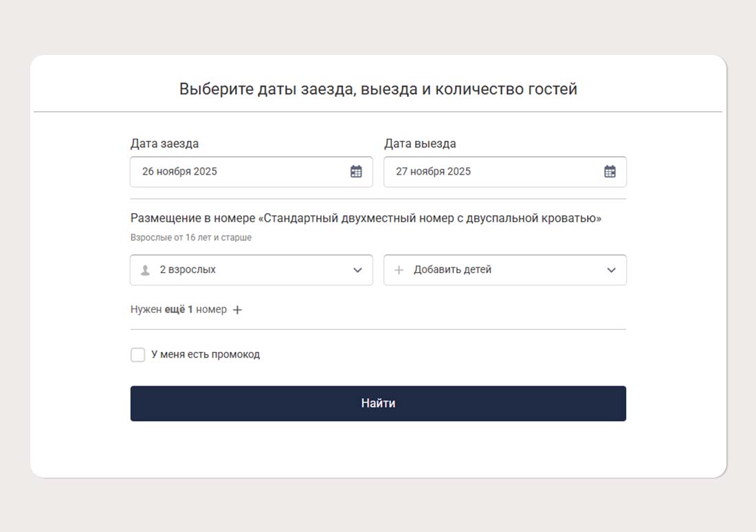Open the check-out date calendar icon
The height and width of the screenshot is (532, 756).
[x=610, y=172]
